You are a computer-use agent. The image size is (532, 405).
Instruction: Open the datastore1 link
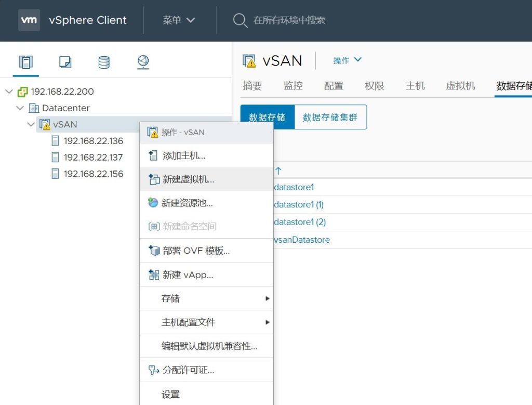pos(294,187)
